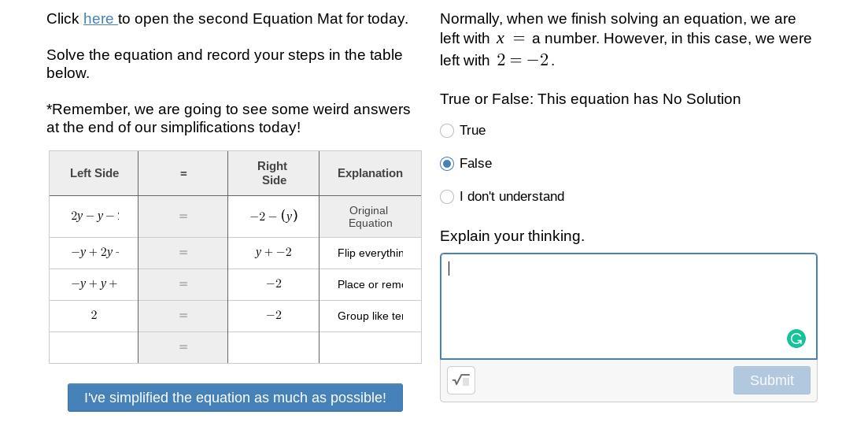Click the empty Left Side cell in last row
868x437 pixels.
94,347
